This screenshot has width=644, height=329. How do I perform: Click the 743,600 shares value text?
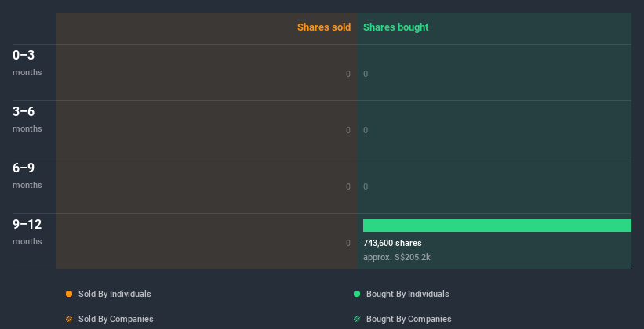[392, 243]
